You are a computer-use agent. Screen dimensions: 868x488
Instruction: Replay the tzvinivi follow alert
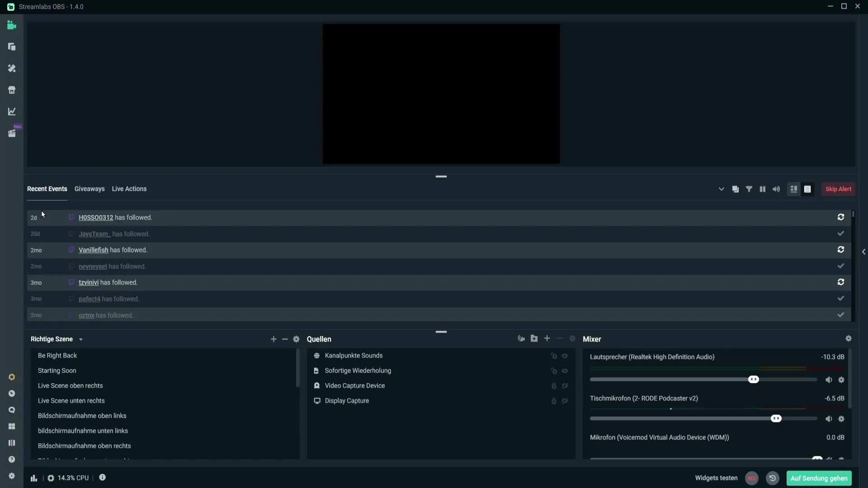(841, 282)
